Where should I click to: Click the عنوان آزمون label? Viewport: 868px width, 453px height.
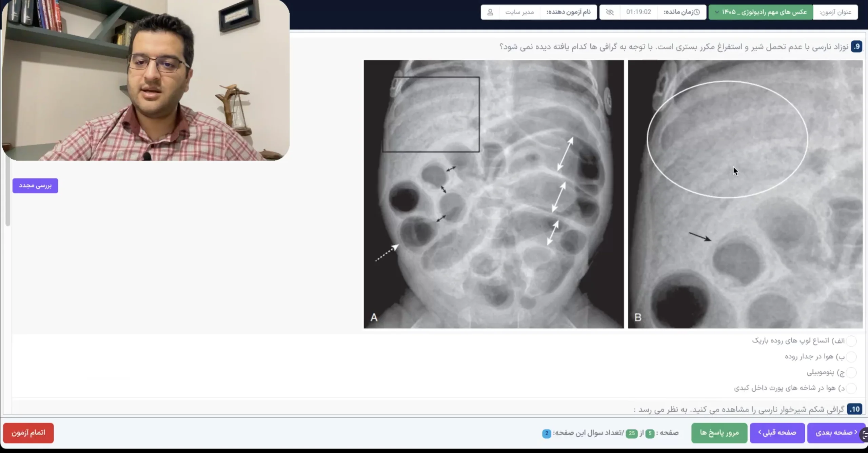(835, 12)
